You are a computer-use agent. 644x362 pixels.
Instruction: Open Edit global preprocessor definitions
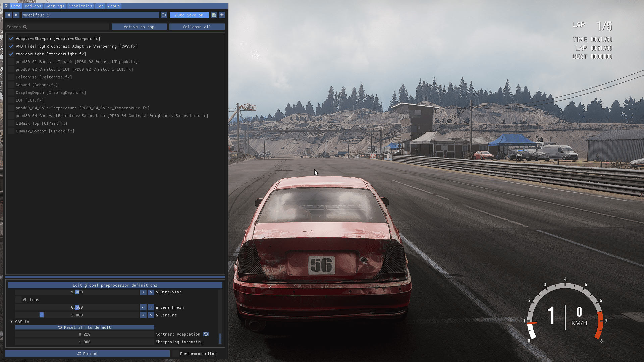click(115, 285)
